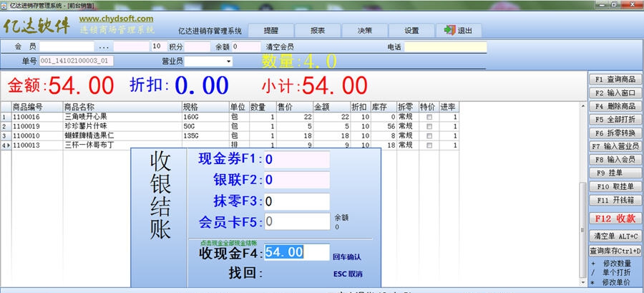Open the 决策 tab
Image resolution: width=644 pixels, height=293 pixels.
[365, 30]
